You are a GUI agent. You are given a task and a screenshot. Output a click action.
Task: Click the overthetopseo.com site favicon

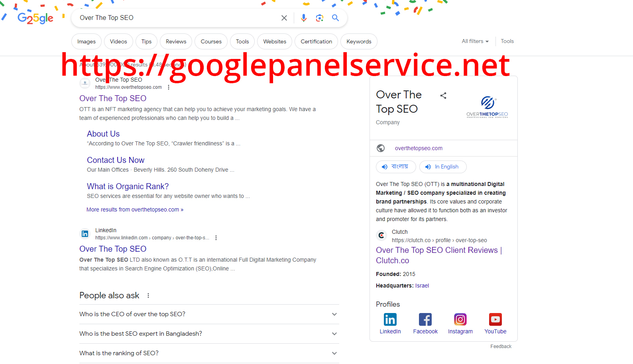pyautogui.click(x=85, y=83)
